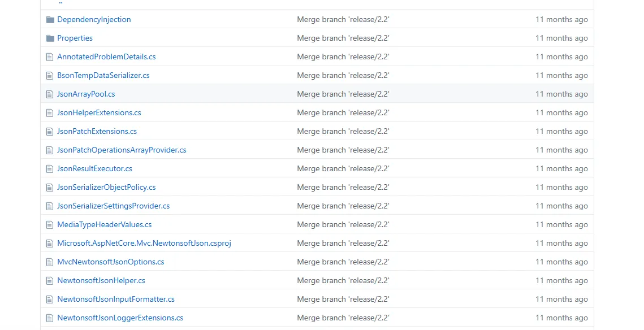Click commit message in NewtonsoftJsonLoggerExtensions.cs row

point(343,318)
